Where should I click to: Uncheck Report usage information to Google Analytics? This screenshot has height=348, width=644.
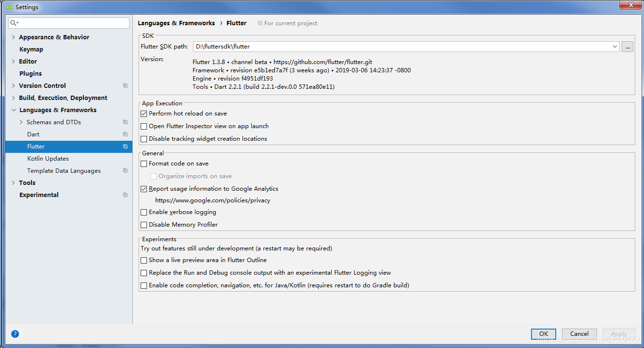(x=144, y=189)
